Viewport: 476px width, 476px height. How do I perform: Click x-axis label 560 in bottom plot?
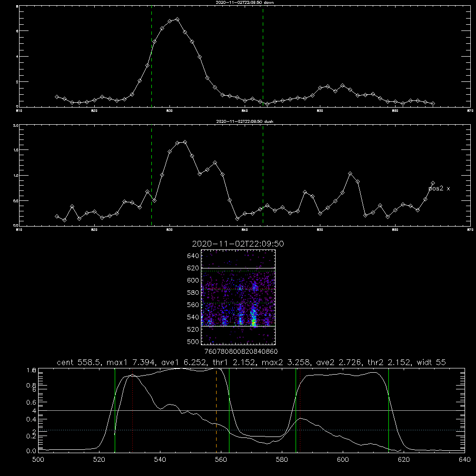[221, 460]
